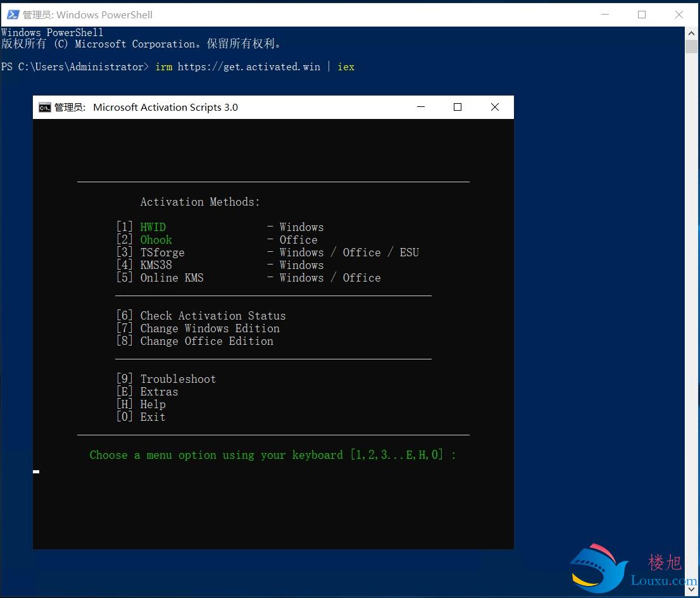Click the TSforge menu option
Image resolution: width=700 pixels, height=598 pixels.
(163, 252)
